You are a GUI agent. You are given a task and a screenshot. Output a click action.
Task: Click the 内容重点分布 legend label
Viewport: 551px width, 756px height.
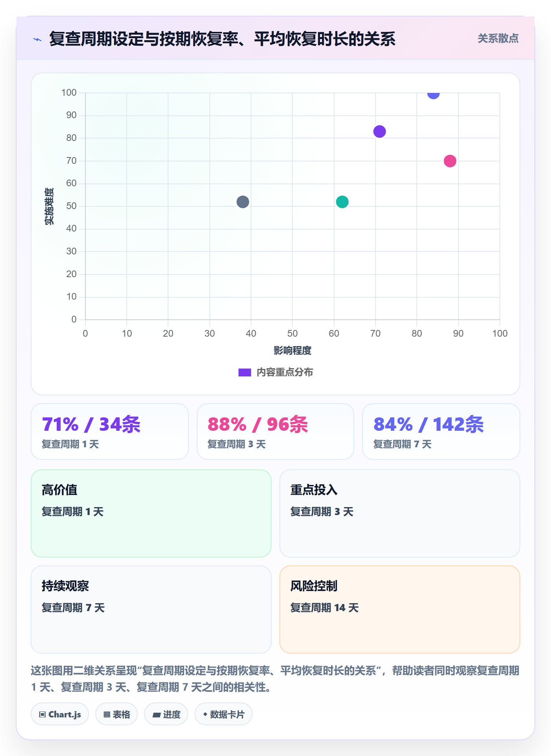[x=285, y=372]
